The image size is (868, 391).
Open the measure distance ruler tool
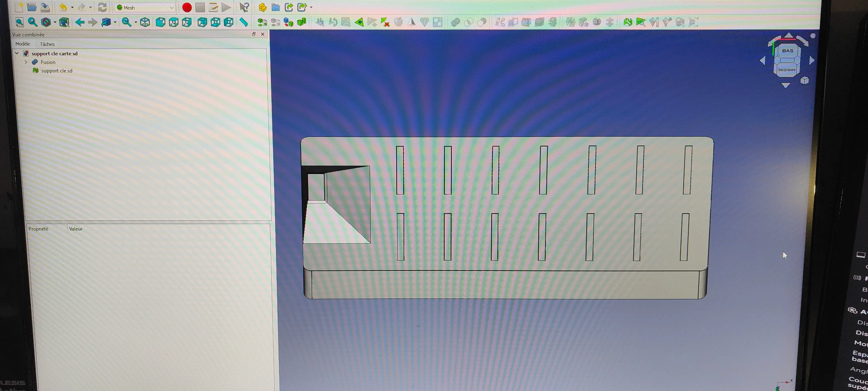[x=244, y=23]
